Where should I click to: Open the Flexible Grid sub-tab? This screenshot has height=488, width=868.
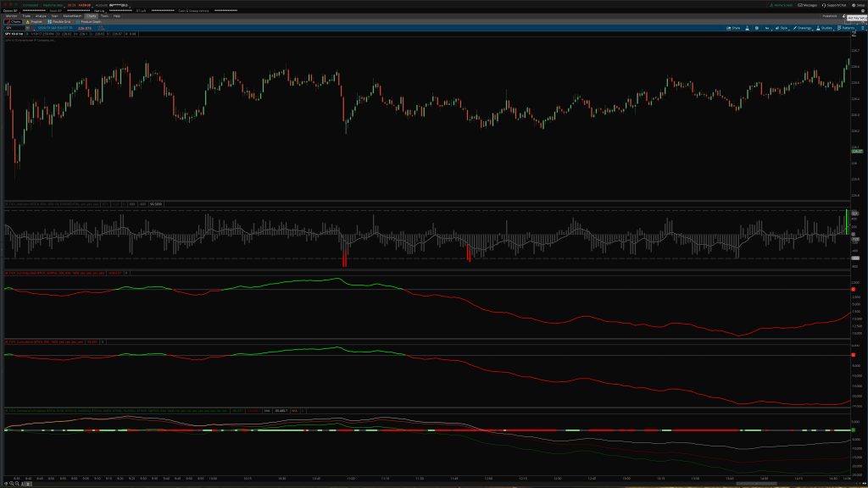60,21
